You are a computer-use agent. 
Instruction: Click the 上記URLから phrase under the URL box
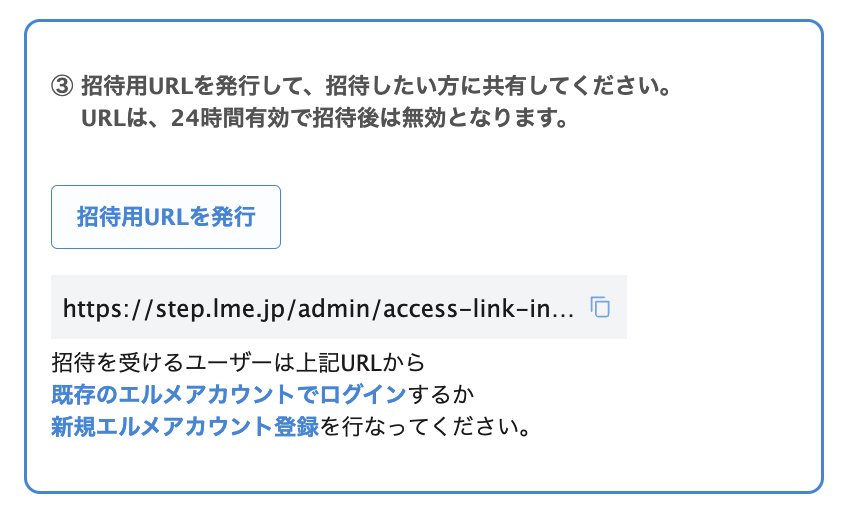pos(370,361)
